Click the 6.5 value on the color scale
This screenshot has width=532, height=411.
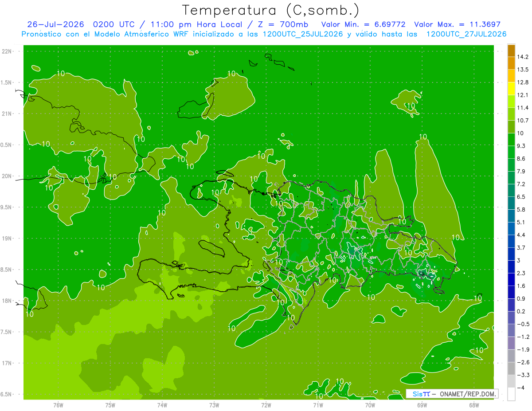pyautogui.click(x=521, y=197)
